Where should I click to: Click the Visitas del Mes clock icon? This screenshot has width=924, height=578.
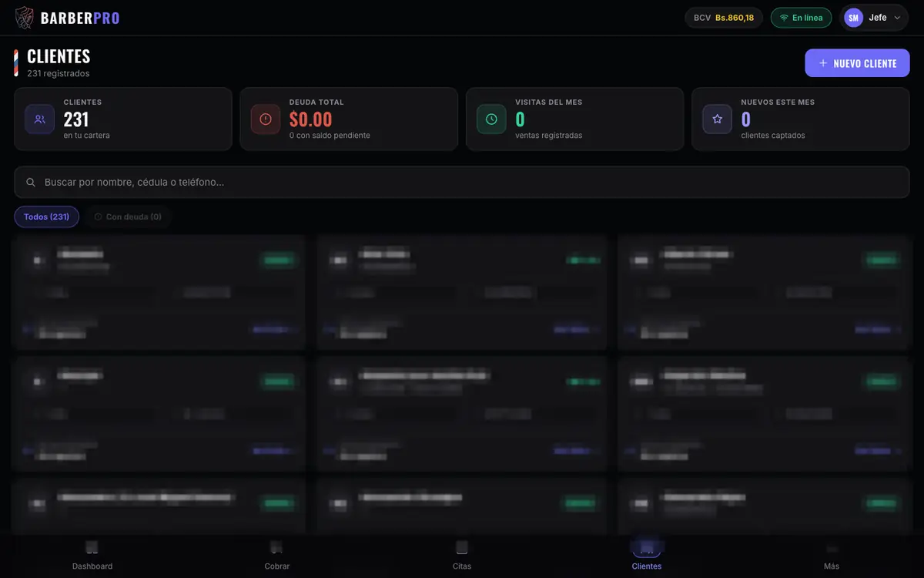491,119
